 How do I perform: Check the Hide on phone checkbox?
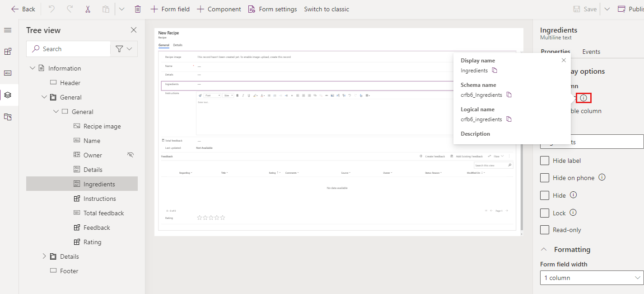click(x=545, y=178)
